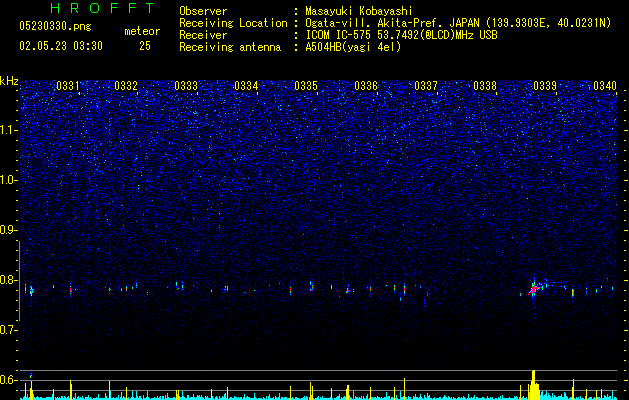Click the tall yellow power spike near 0339
The image size is (629, 400).
534,384
